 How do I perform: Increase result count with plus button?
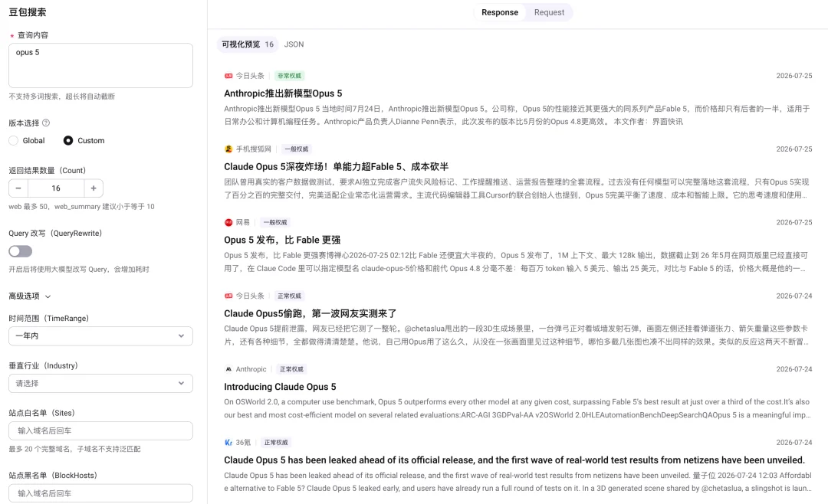[x=94, y=188]
